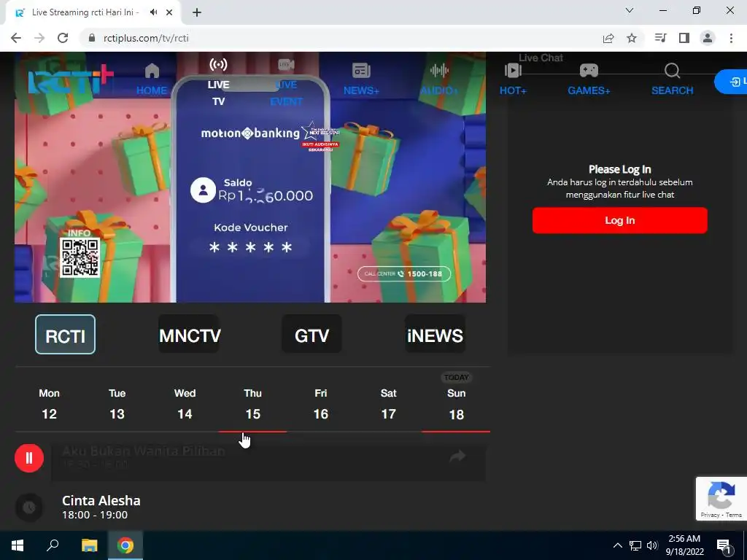Open the taskbar clock and date
747x560 pixels.
tap(684, 545)
